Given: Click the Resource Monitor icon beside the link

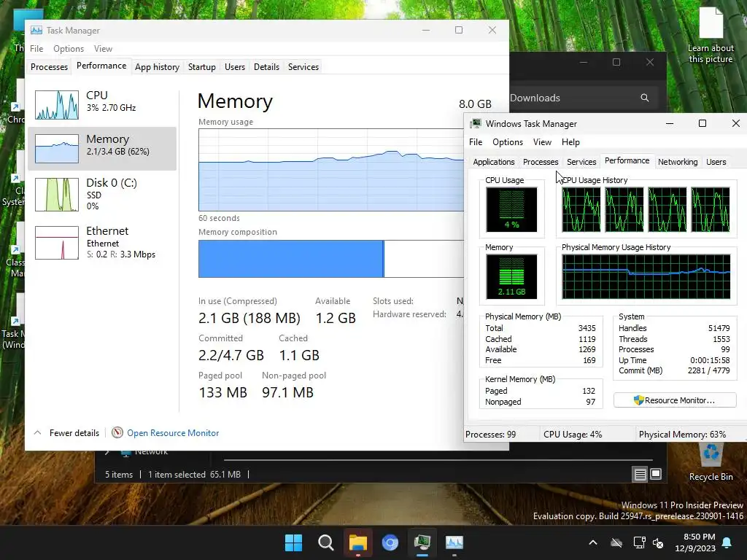Looking at the screenshot, I should [x=117, y=432].
